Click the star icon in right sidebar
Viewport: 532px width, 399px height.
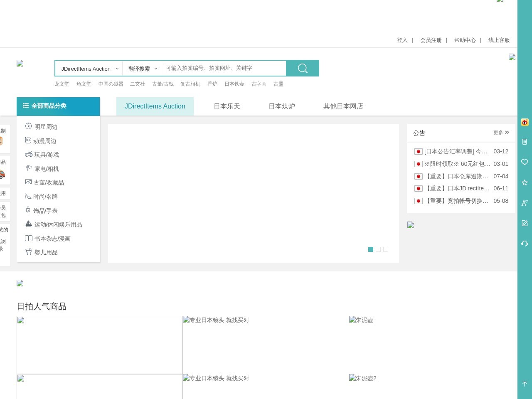click(525, 182)
